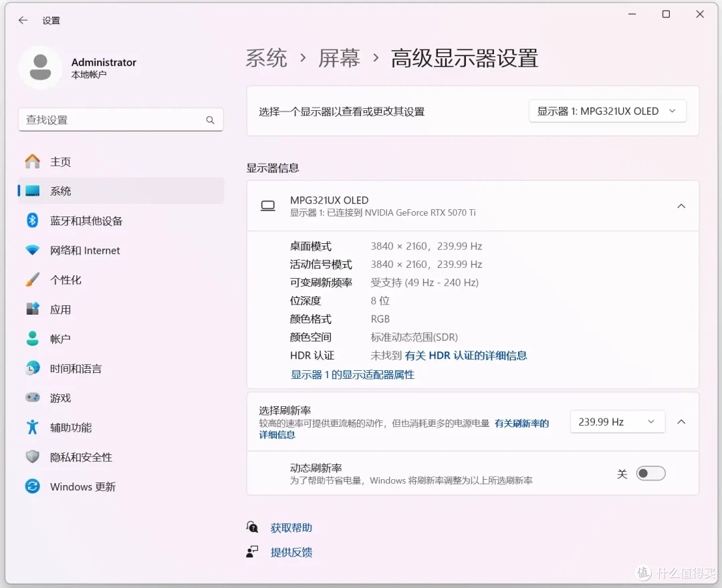The height and width of the screenshot is (588, 722).
Task: Click the 隐私和安全性 shield icon
Action: click(x=32, y=457)
